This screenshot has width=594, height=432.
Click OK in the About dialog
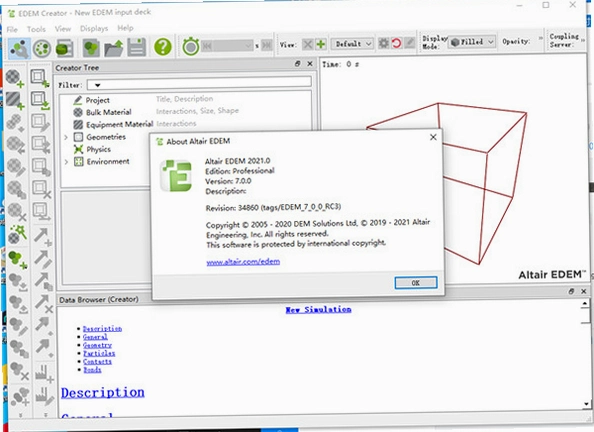point(416,283)
